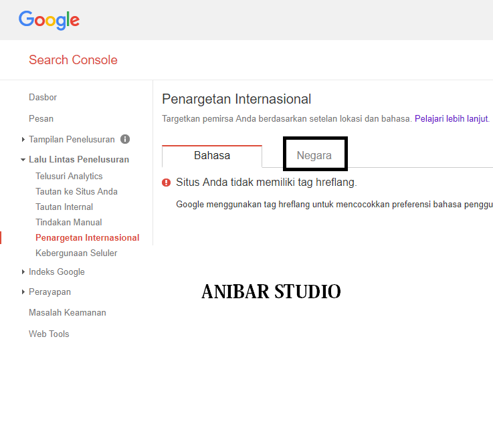
Task: Open Tindakan Manual
Action: click(68, 222)
